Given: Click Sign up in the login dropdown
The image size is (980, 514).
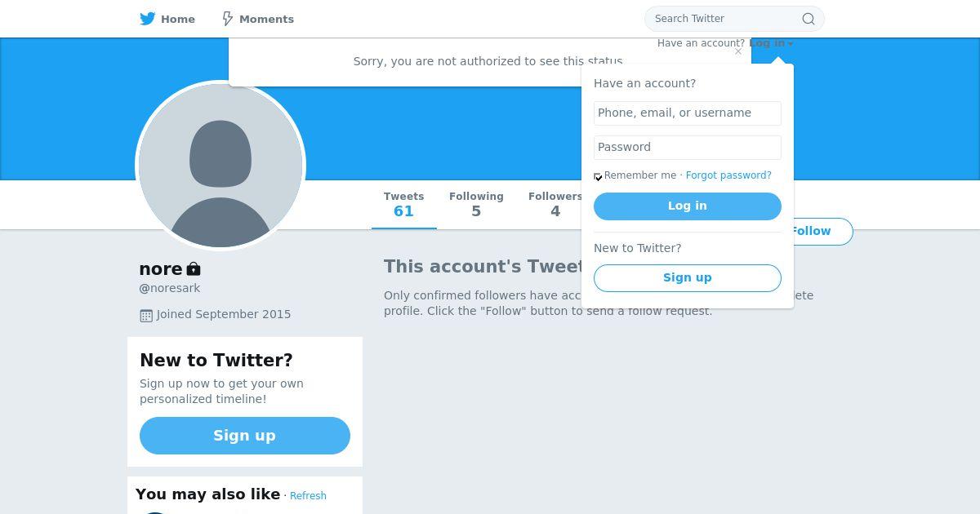Looking at the screenshot, I should [x=687, y=277].
